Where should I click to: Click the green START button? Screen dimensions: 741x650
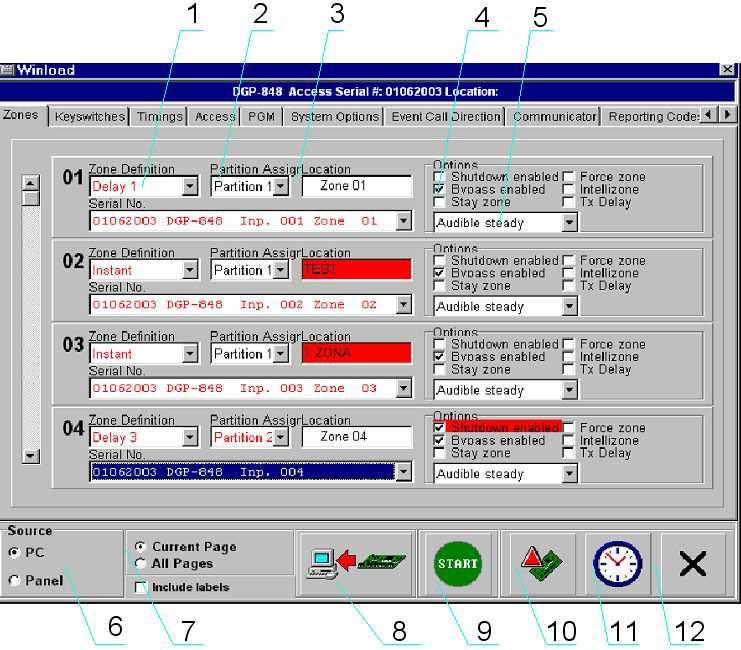(x=457, y=563)
